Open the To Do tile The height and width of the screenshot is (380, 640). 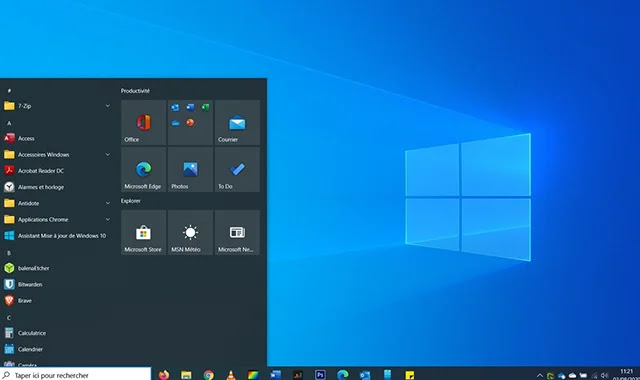237,169
